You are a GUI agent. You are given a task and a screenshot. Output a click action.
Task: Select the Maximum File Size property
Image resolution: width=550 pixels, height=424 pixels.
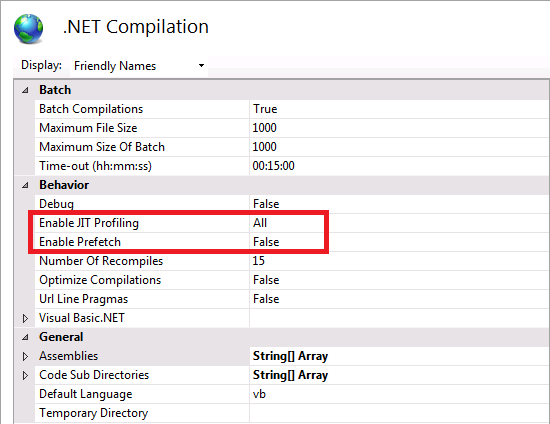pos(88,128)
